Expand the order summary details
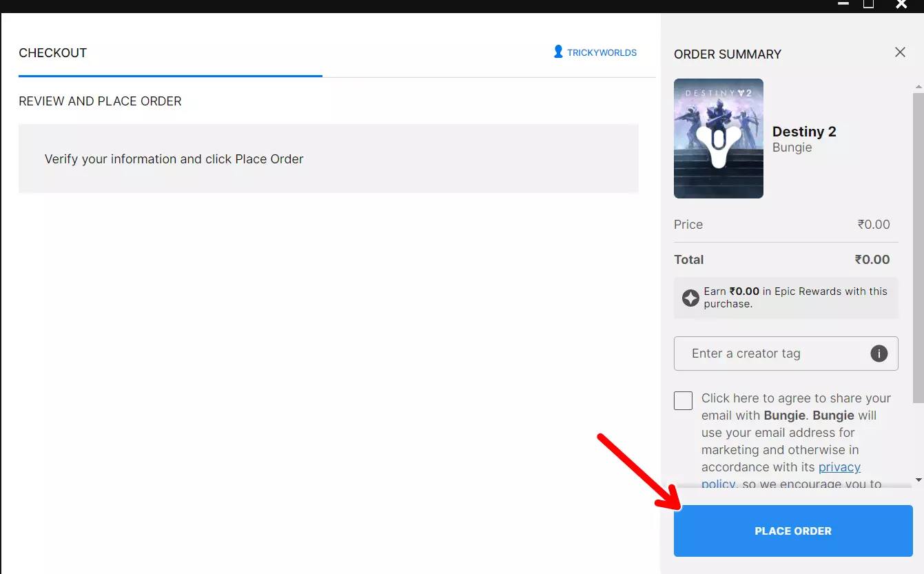The height and width of the screenshot is (574, 924). (727, 54)
